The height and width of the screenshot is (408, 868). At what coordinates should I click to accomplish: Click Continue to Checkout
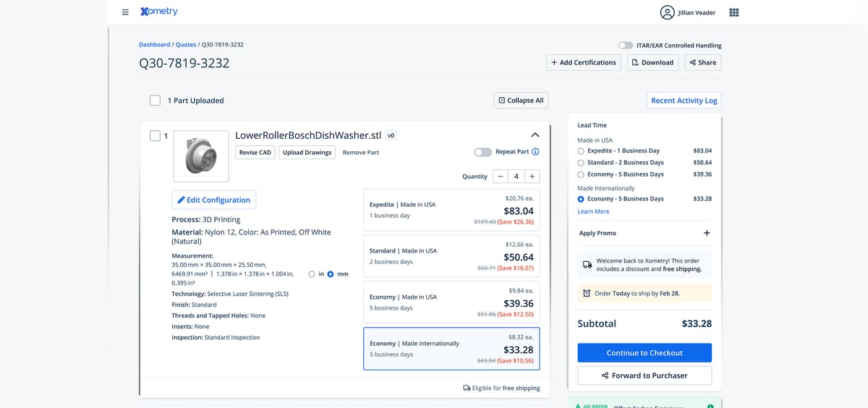tap(644, 353)
